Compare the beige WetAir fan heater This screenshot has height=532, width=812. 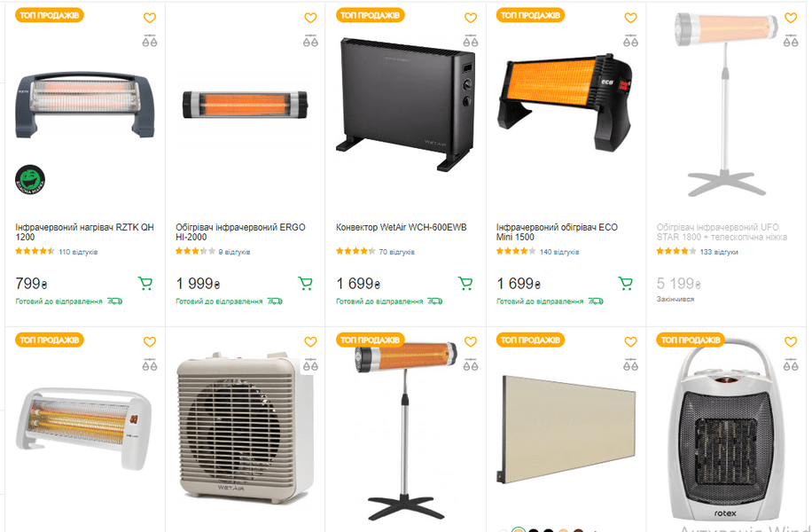click(310, 364)
